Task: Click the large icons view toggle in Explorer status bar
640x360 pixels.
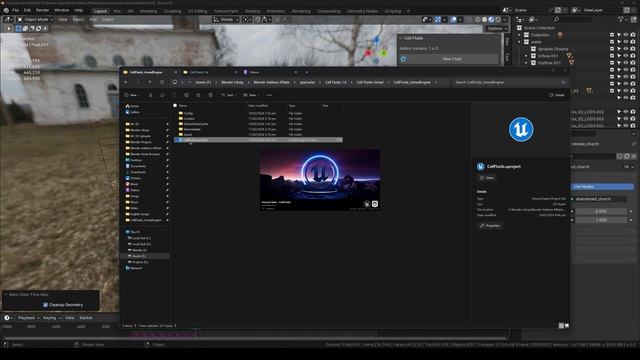Action: [567, 326]
